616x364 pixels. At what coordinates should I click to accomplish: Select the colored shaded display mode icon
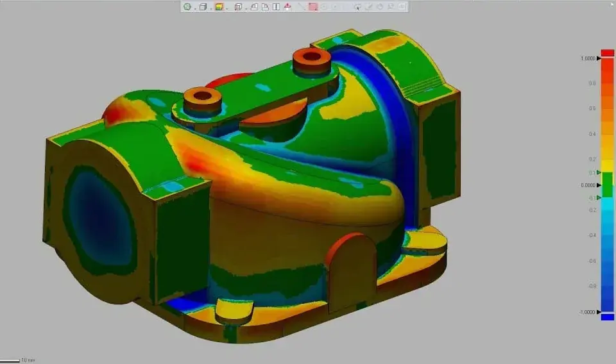[x=219, y=6]
